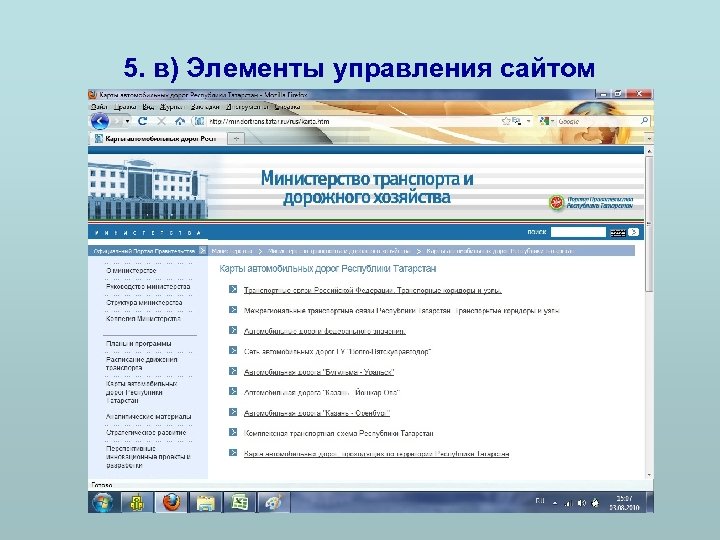The width and height of the screenshot is (720, 540).
Task: Click arrow icon beside Транспортные связи Российской Федерации
Action: tap(233, 289)
